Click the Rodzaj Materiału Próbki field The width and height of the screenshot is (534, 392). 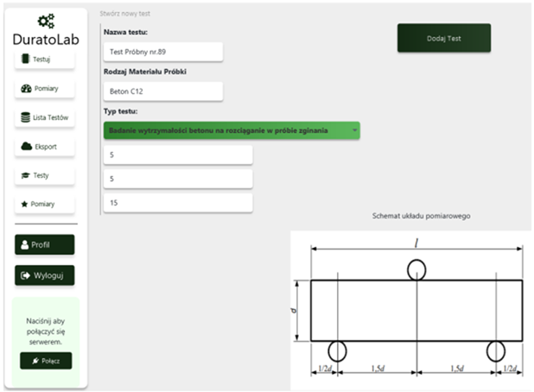click(162, 91)
